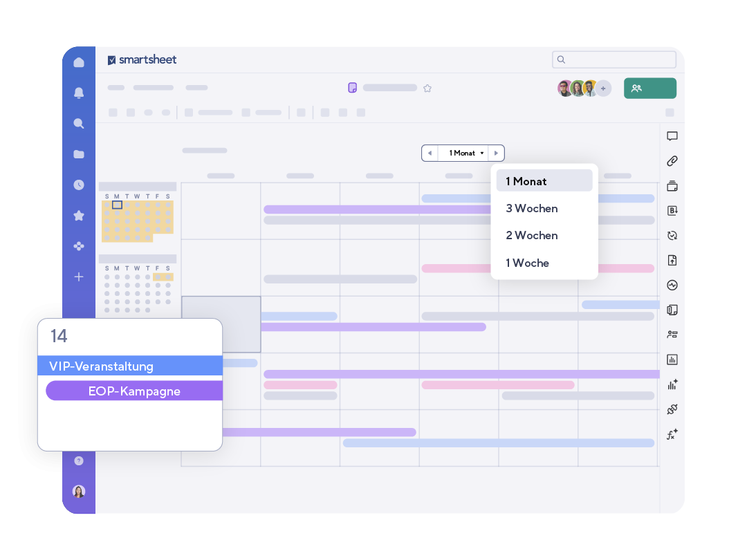
Task: Open the AI chart sparkle icon
Action: tap(672, 384)
